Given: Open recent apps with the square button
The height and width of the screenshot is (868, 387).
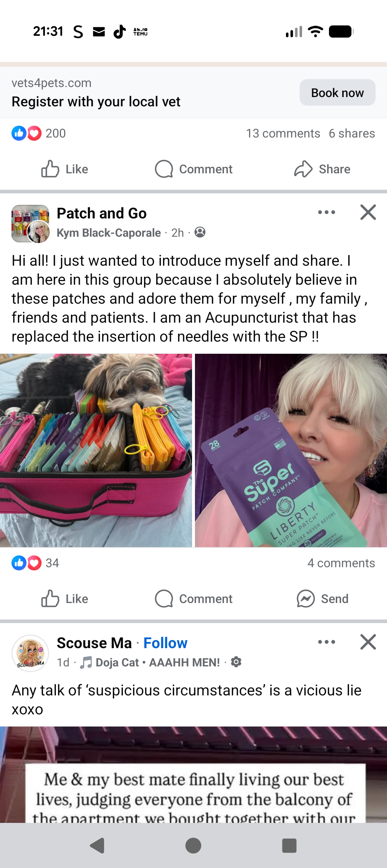Looking at the screenshot, I should [x=289, y=846].
